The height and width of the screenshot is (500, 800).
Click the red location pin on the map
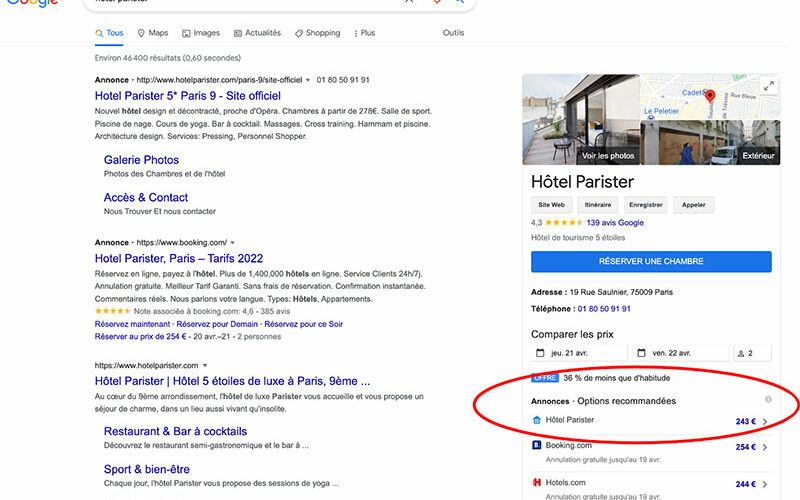710,97
